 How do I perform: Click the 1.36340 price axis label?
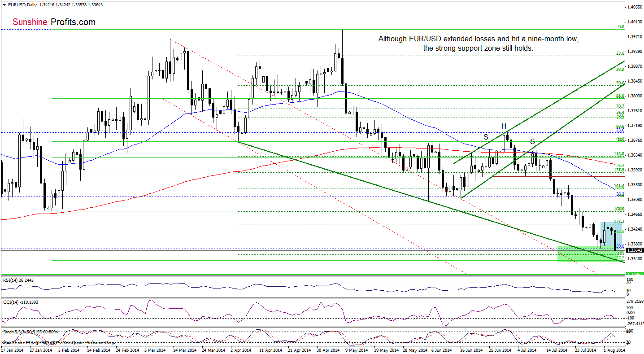(635, 155)
